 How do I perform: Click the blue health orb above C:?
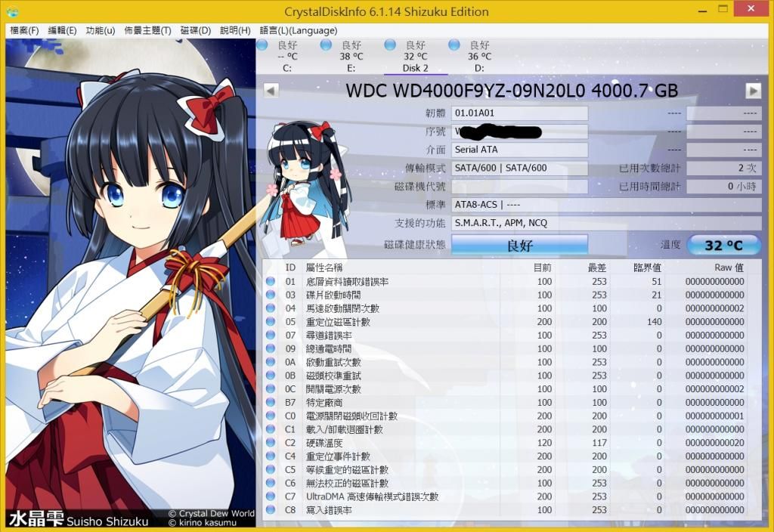coord(262,45)
